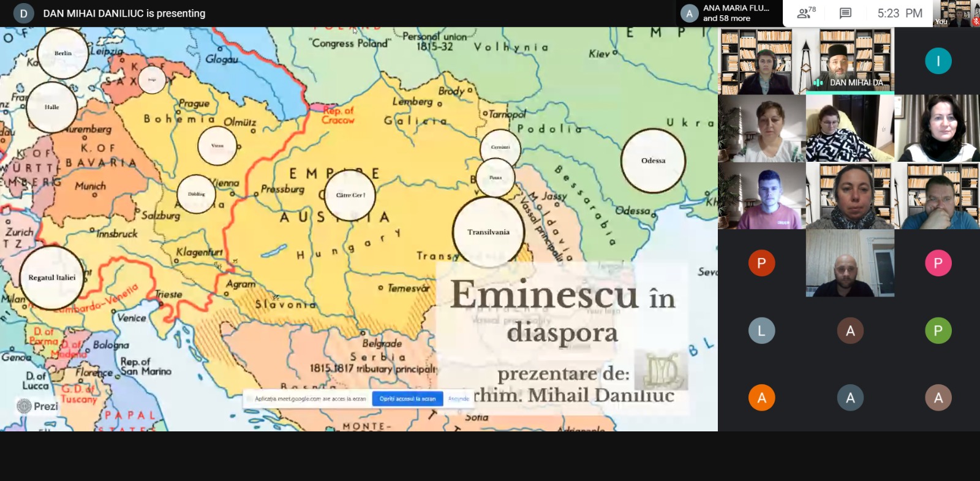The width and height of the screenshot is (980, 481).
Task: Click the "Transilvania" circle on the map
Action: coord(488,232)
